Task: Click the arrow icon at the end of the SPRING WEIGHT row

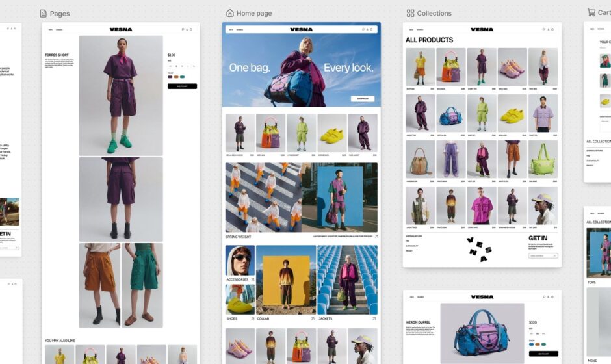Action: [x=376, y=236]
